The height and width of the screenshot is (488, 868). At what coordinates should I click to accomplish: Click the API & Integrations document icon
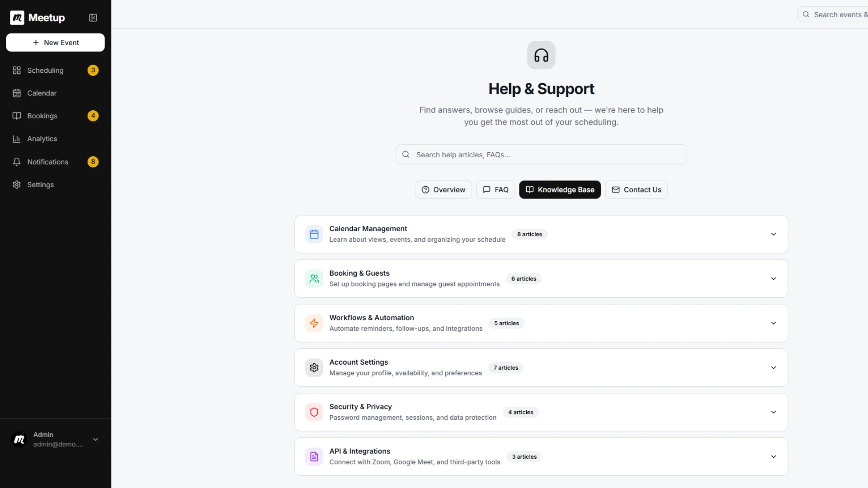pos(314,457)
